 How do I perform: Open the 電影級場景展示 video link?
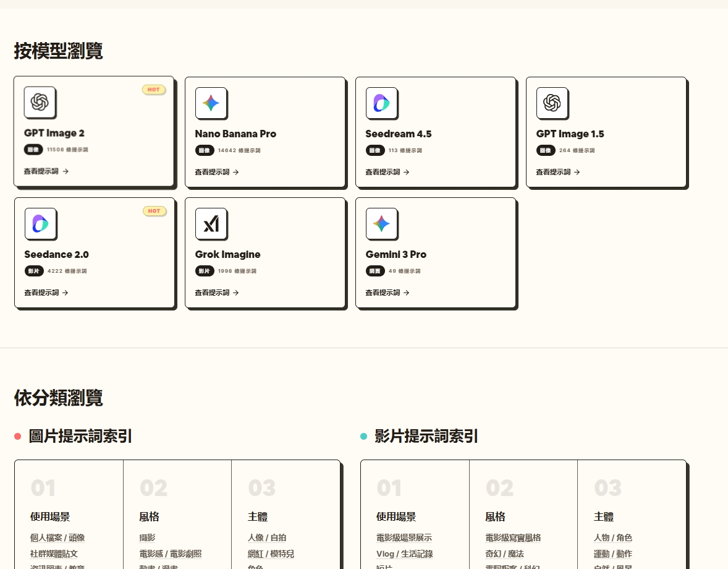(404, 538)
